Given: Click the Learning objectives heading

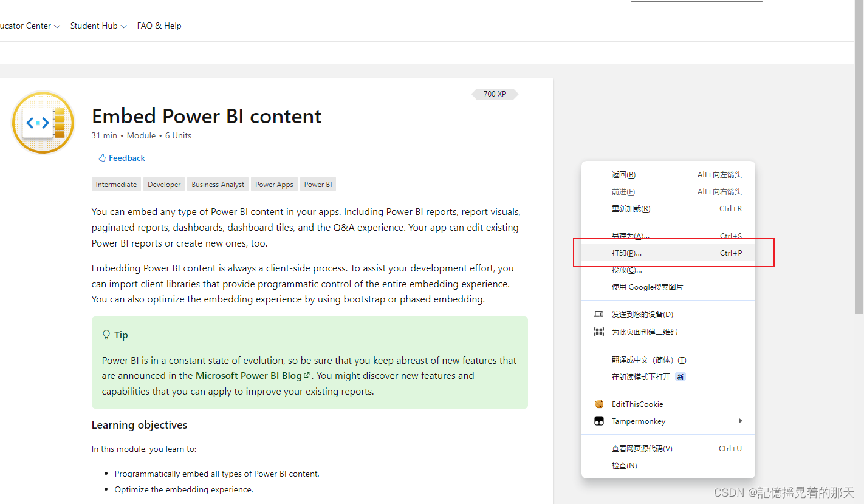Looking at the screenshot, I should (x=139, y=425).
